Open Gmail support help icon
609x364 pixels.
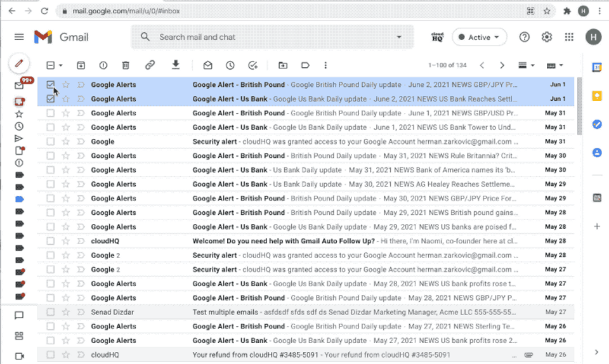coord(525,37)
